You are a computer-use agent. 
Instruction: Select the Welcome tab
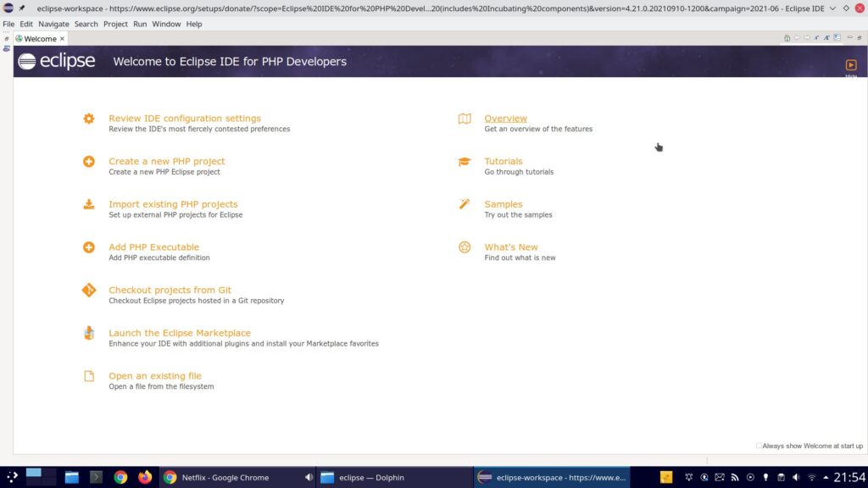tap(40, 39)
